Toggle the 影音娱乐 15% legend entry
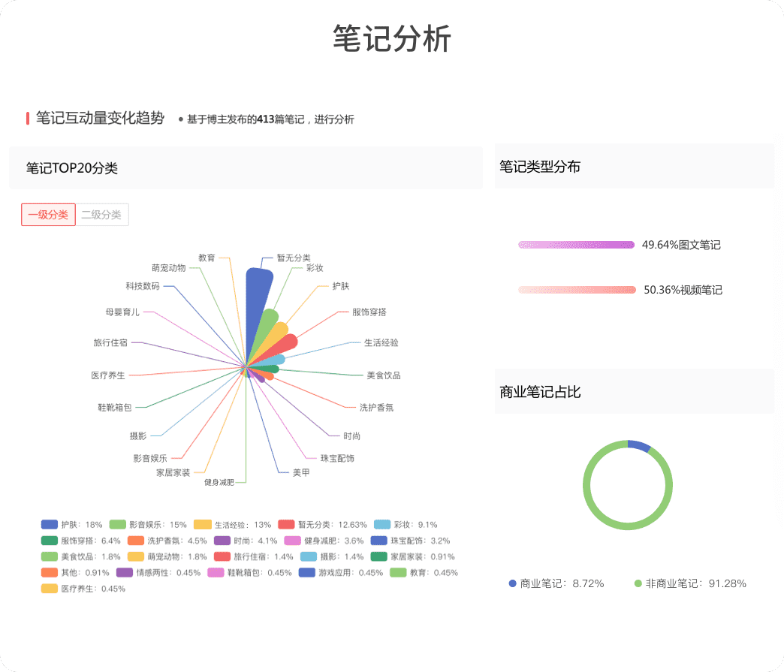Image resolution: width=784 pixels, height=672 pixels. coord(148,524)
